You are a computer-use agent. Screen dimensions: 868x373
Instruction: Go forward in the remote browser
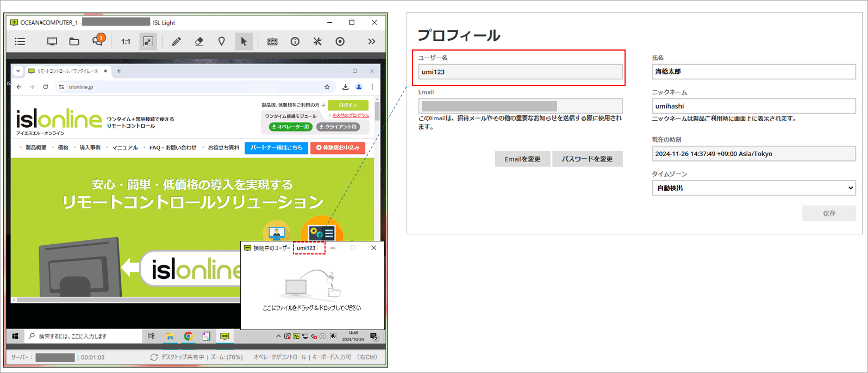[32, 87]
